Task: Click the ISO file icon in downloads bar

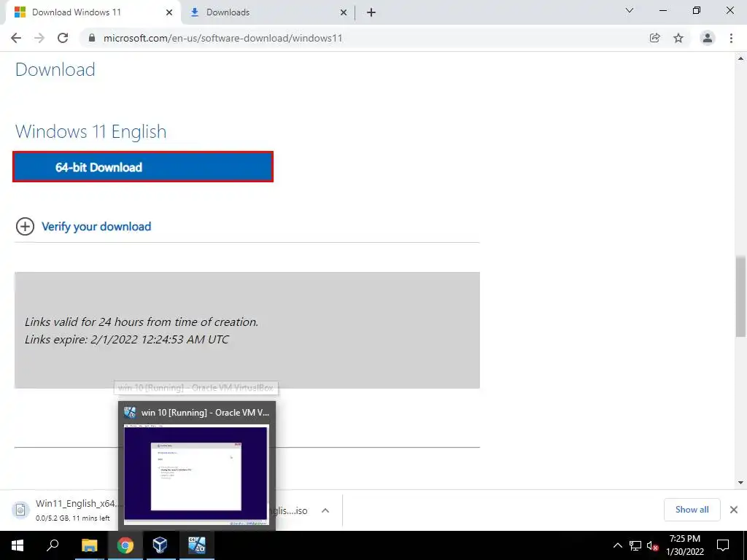Action: 20,510
